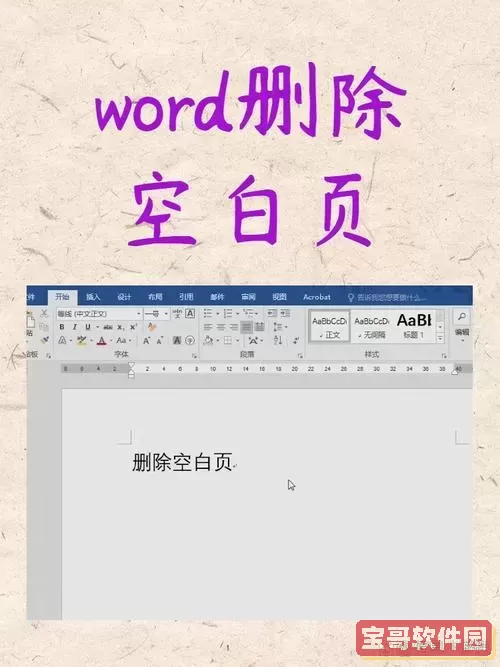
Task: Click the Tell Me search box
Action: coord(387,297)
